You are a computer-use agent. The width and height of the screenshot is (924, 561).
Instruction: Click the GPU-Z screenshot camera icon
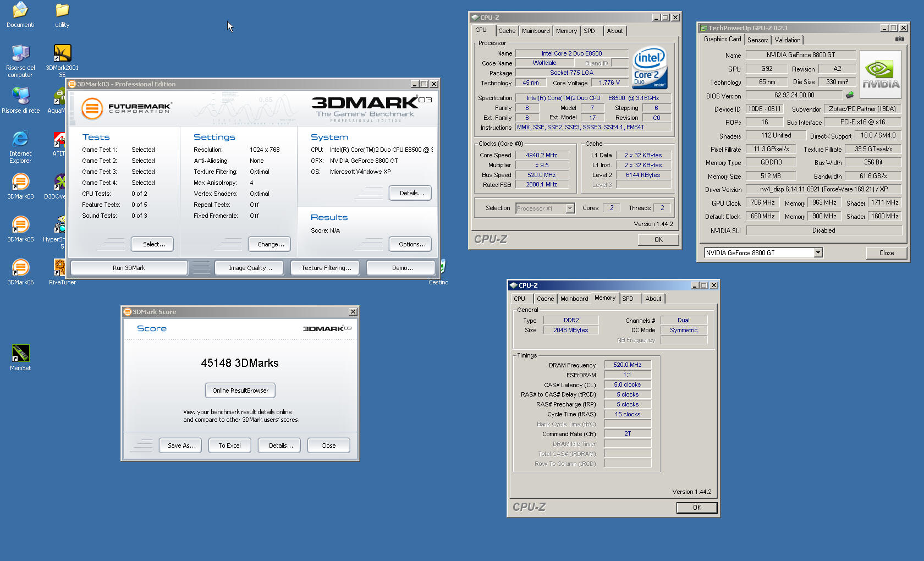(899, 39)
